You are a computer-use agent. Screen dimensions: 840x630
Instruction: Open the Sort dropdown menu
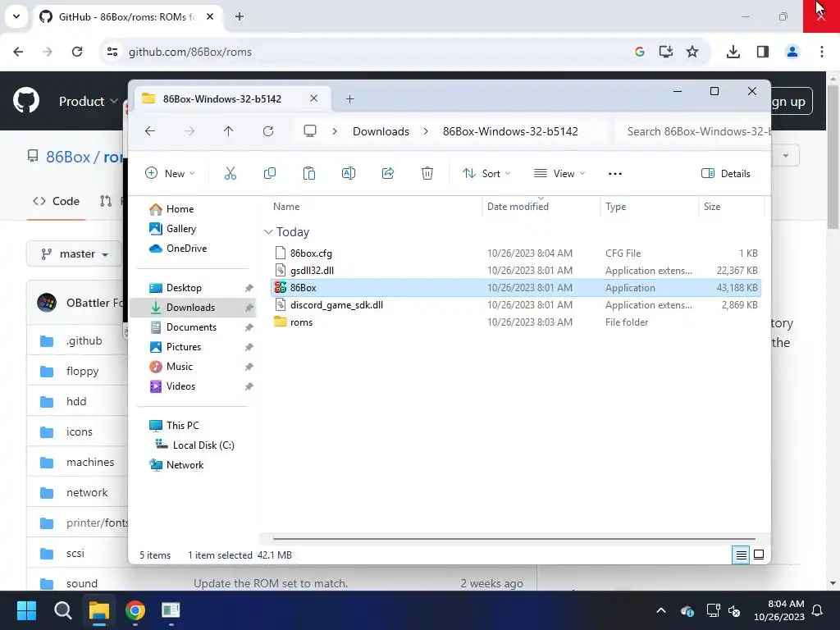[x=486, y=174]
